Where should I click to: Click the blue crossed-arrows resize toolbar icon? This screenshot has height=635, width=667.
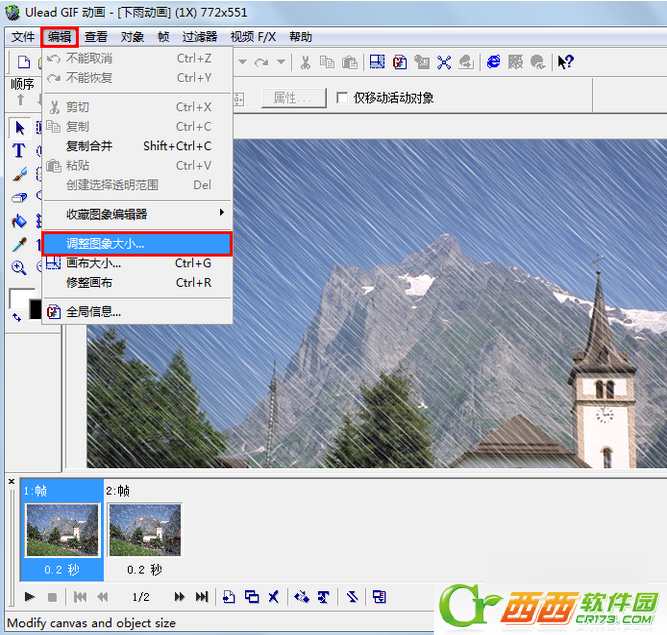[x=444, y=63]
